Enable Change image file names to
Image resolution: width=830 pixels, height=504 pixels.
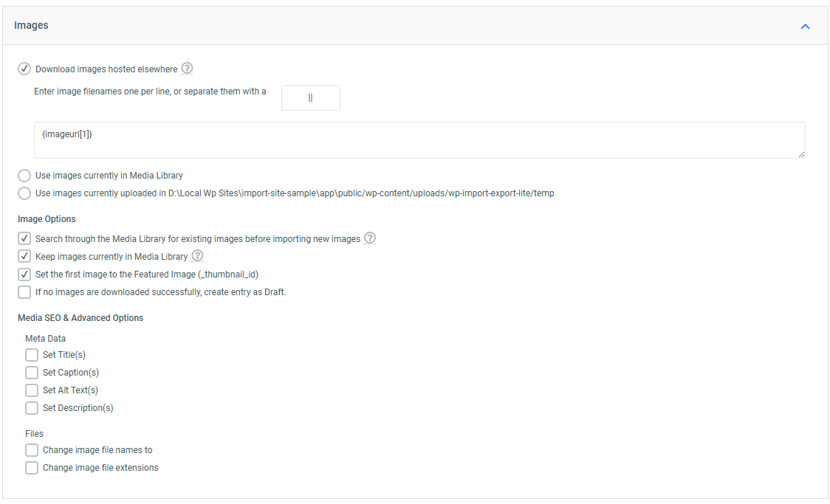coord(32,450)
